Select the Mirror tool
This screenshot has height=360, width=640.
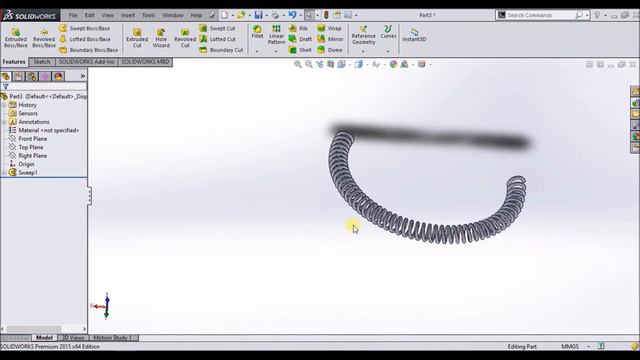(330, 39)
